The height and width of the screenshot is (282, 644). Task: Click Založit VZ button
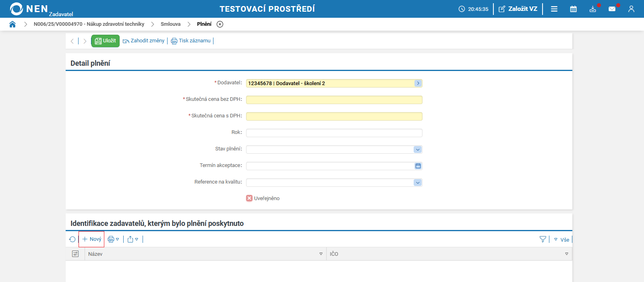[x=518, y=9]
